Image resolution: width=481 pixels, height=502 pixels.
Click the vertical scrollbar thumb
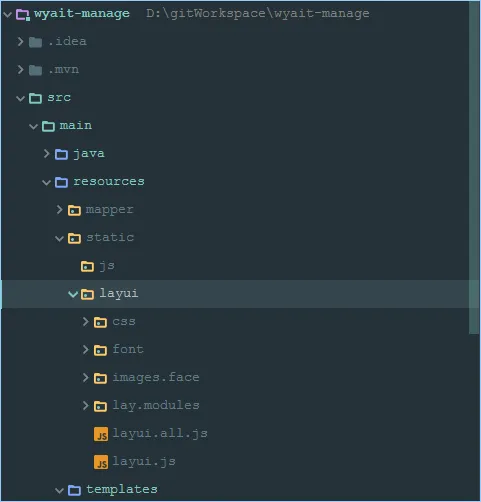474,167
